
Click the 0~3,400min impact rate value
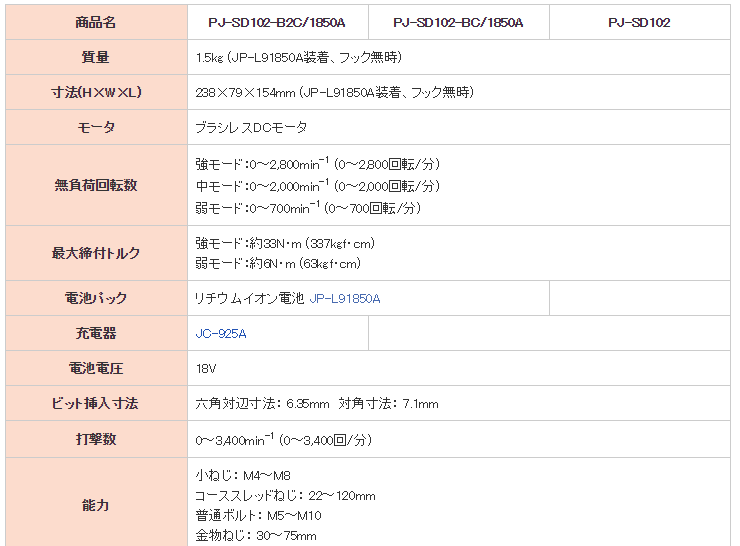pyautogui.click(x=284, y=440)
